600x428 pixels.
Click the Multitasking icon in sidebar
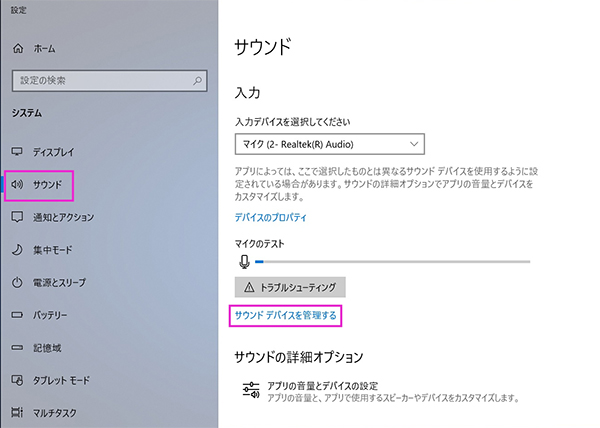tap(16, 412)
